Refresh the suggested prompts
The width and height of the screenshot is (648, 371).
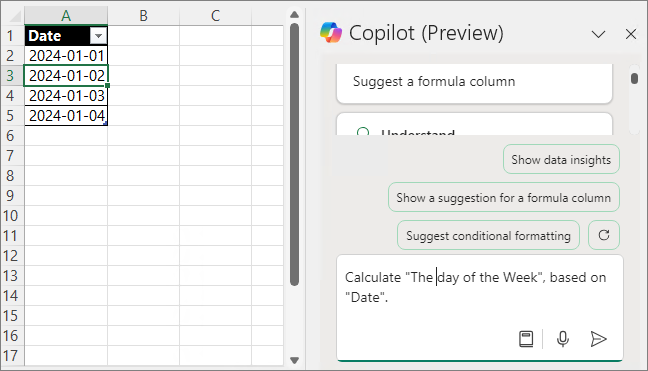[604, 235]
